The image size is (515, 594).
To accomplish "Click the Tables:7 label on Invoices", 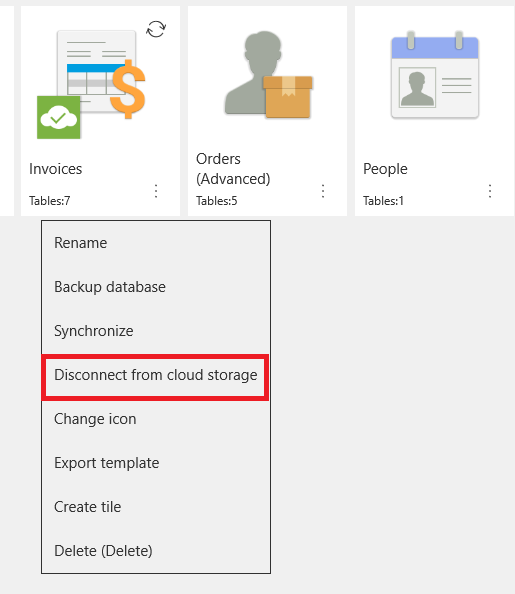I will click(50, 201).
